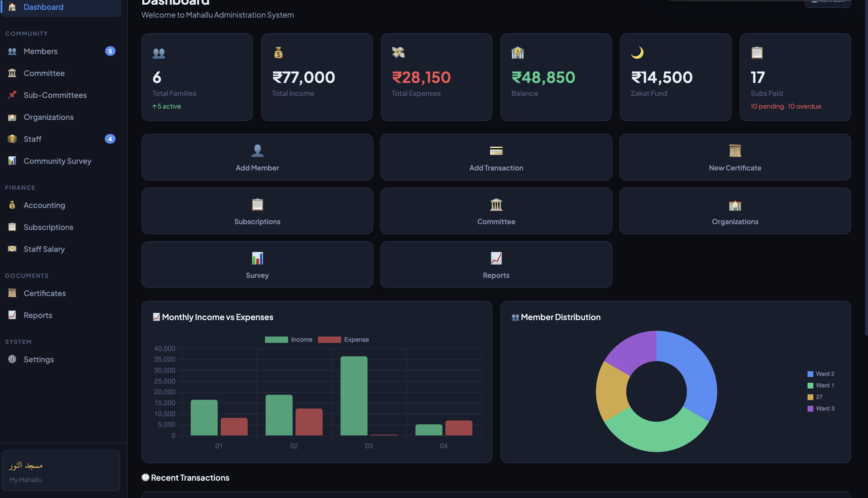Click the New Certificate scroll icon
This screenshot has height=498, width=868.
pyautogui.click(x=735, y=151)
